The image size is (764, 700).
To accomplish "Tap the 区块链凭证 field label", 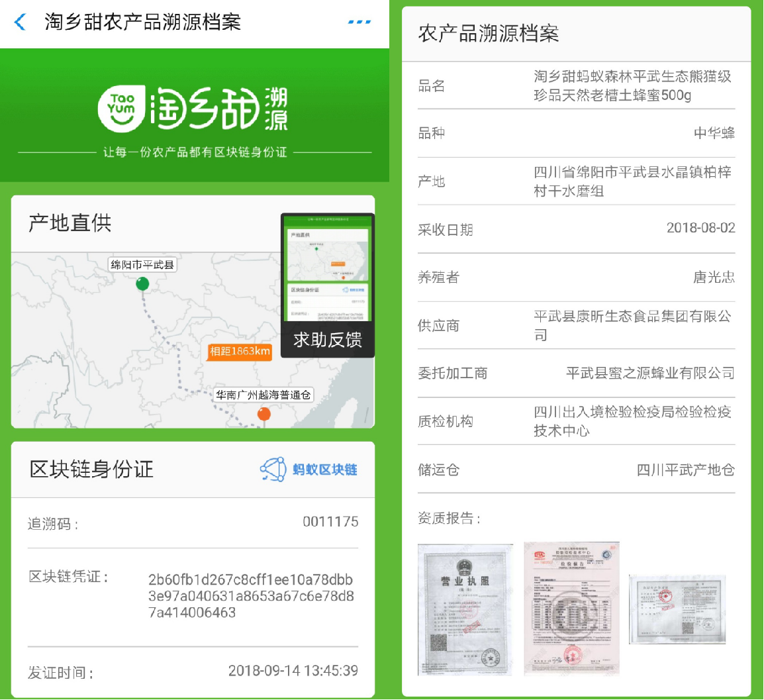I will (x=68, y=577).
